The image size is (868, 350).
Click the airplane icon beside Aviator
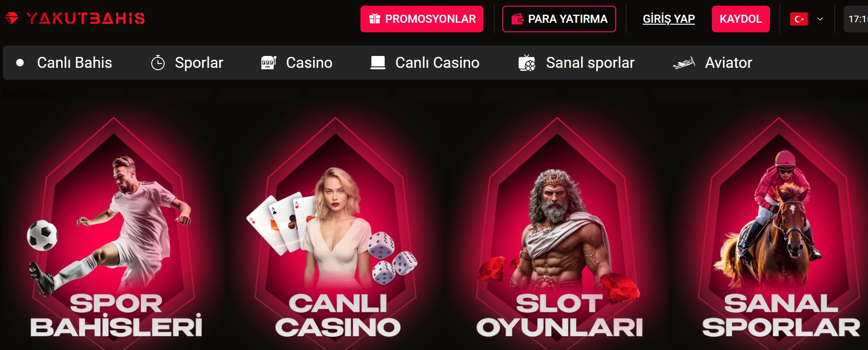pos(684,63)
